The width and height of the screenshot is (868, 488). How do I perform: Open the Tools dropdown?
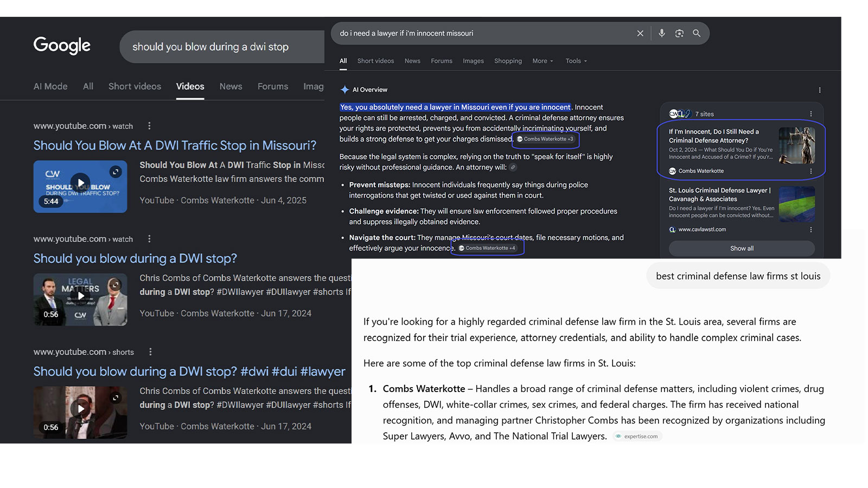click(x=576, y=61)
